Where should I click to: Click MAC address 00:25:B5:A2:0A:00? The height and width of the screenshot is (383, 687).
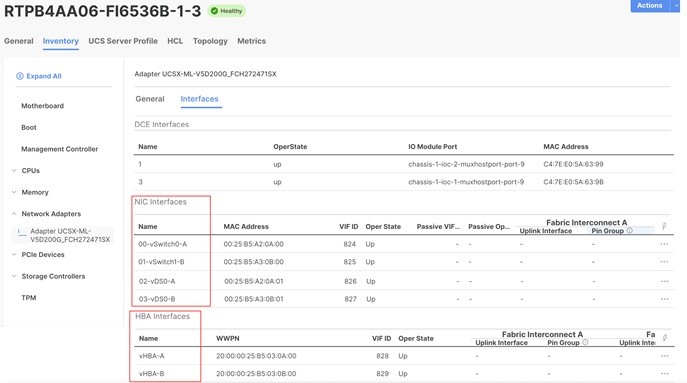254,244
